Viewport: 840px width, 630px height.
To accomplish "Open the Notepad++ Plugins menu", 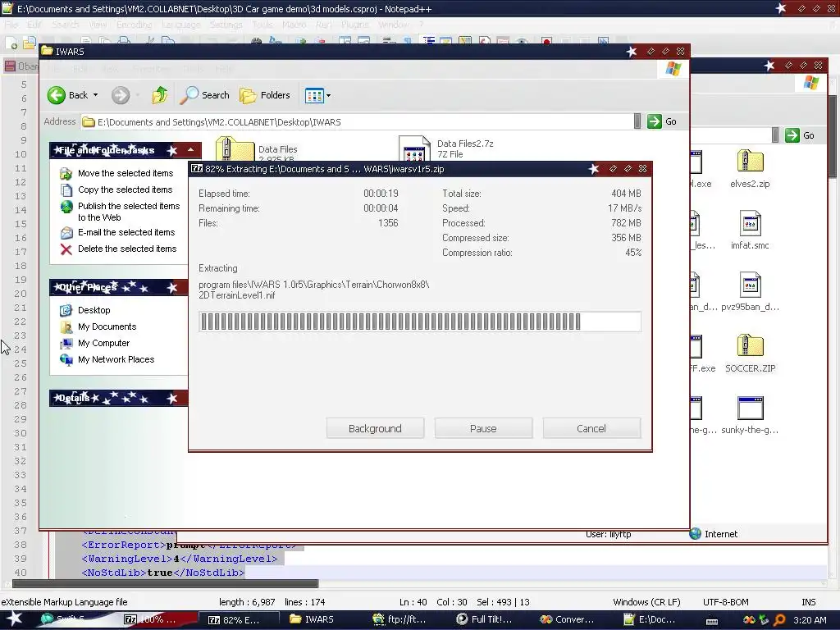I will [354, 25].
